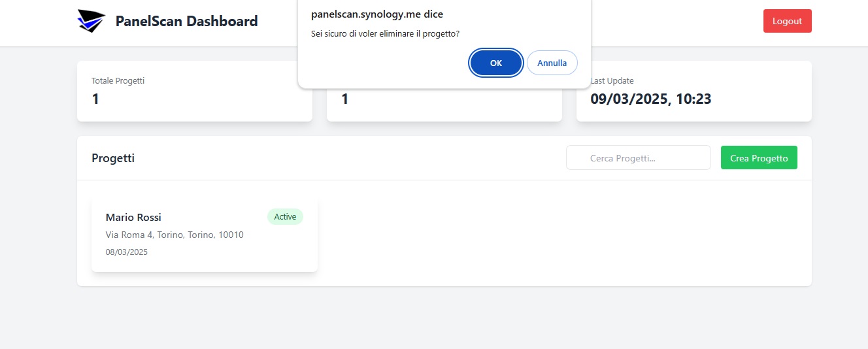Click the project date 08/03/2025
This screenshot has height=349, width=868.
pos(127,252)
